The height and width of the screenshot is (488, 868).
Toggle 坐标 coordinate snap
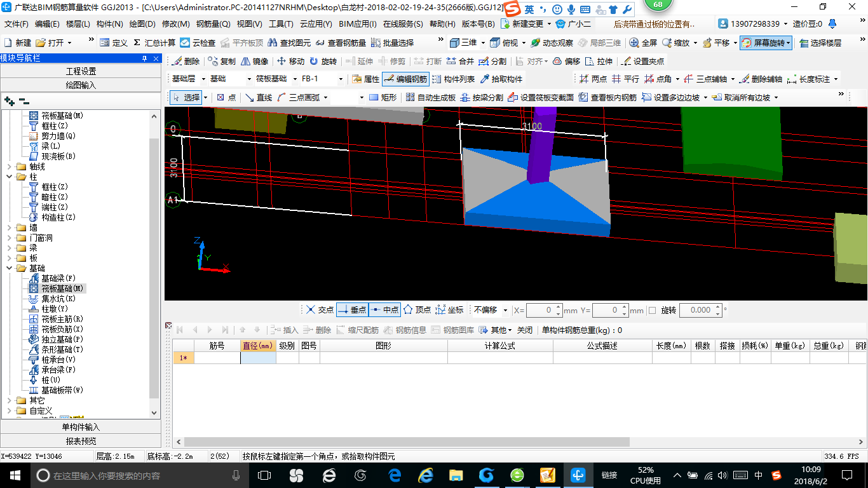click(x=449, y=309)
